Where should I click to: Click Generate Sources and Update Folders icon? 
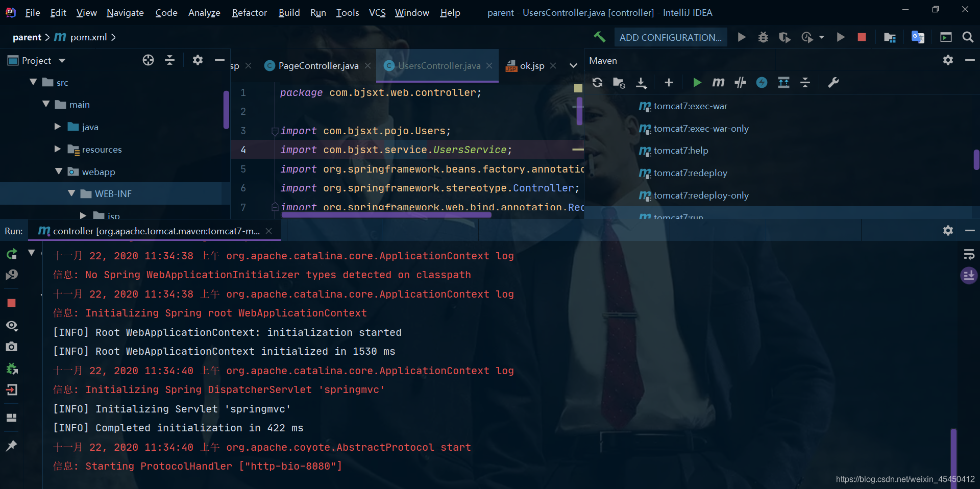pos(619,83)
